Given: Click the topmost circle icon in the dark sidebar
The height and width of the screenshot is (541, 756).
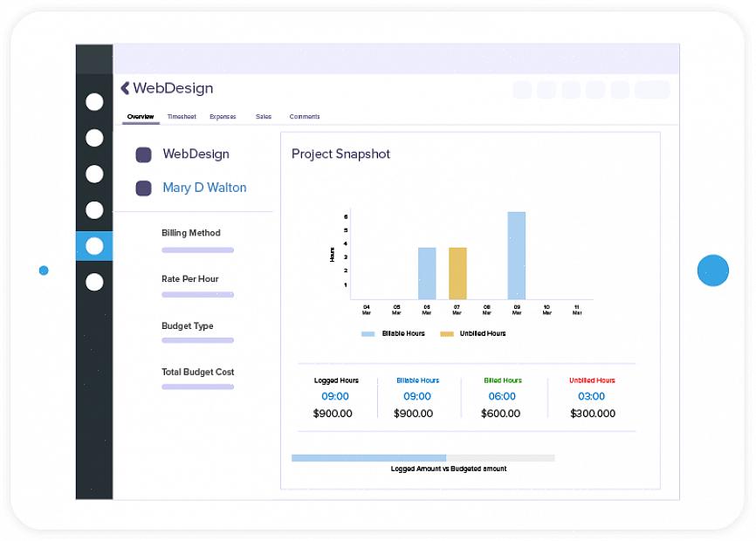Looking at the screenshot, I should 94,102.
